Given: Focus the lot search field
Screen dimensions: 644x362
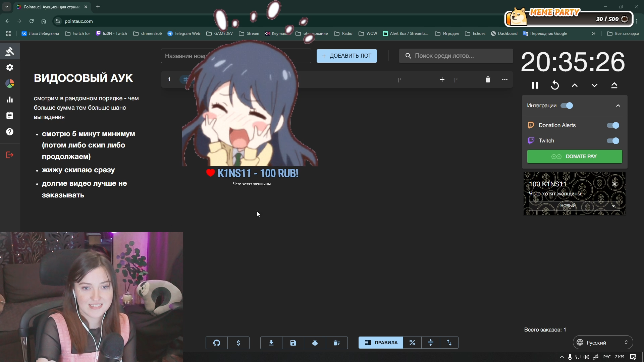Looking at the screenshot, I should [x=456, y=56].
